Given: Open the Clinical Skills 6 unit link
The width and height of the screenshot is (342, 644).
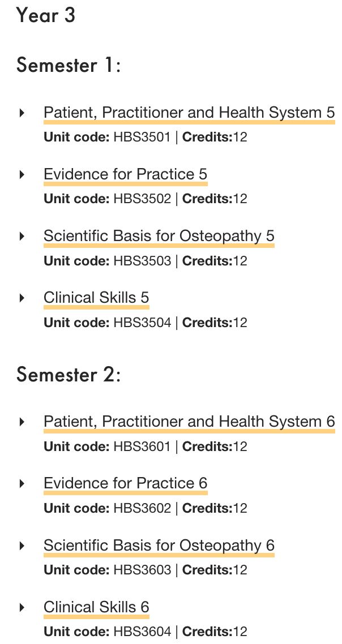Looking at the screenshot, I should pos(96,607).
